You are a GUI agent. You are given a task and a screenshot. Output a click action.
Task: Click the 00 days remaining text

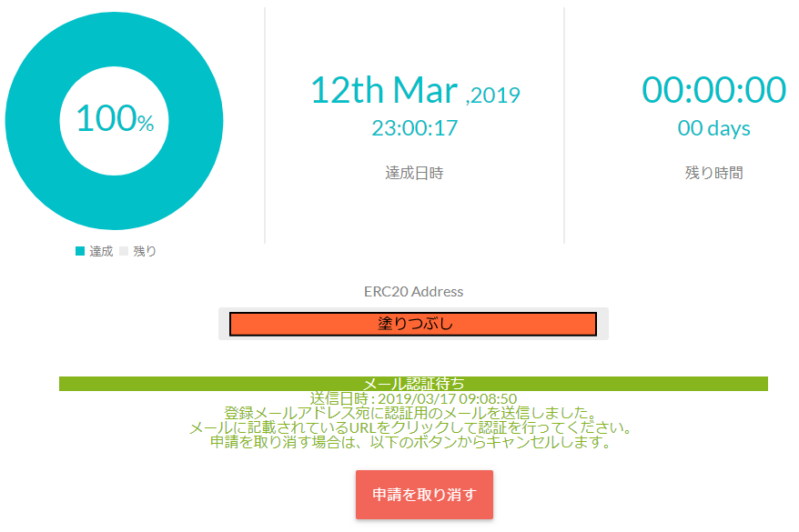point(713,128)
